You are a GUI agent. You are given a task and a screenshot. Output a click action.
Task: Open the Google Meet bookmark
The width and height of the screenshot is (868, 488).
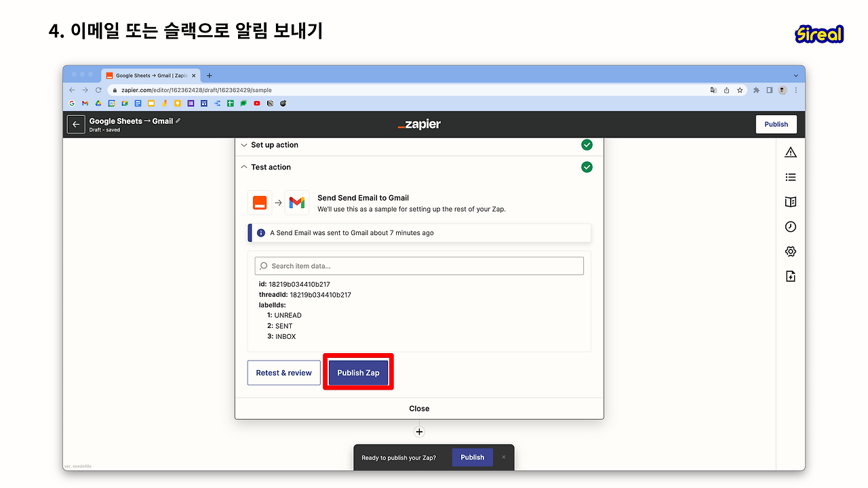click(125, 104)
